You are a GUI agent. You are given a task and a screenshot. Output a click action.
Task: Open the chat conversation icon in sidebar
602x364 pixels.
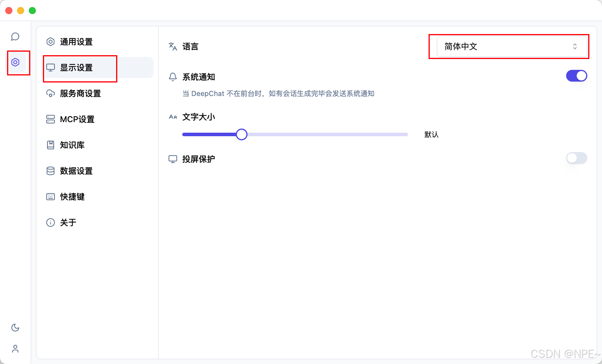tap(15, 37)
